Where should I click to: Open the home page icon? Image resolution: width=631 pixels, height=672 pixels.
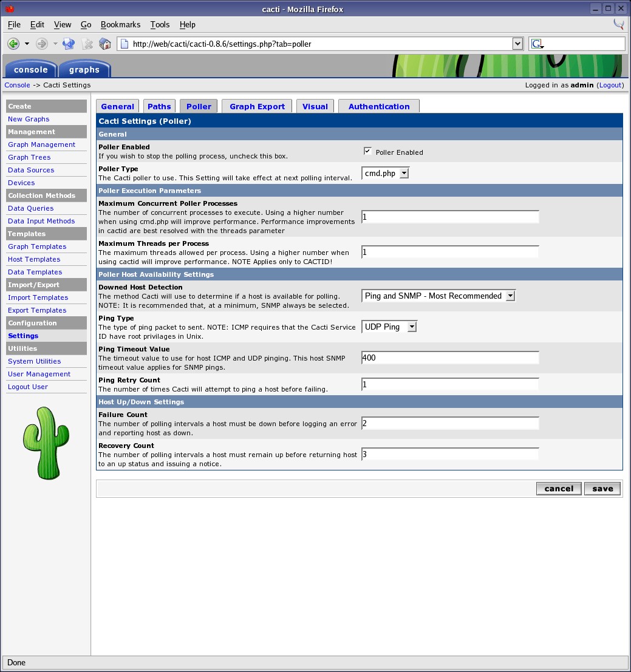[105, 44]
